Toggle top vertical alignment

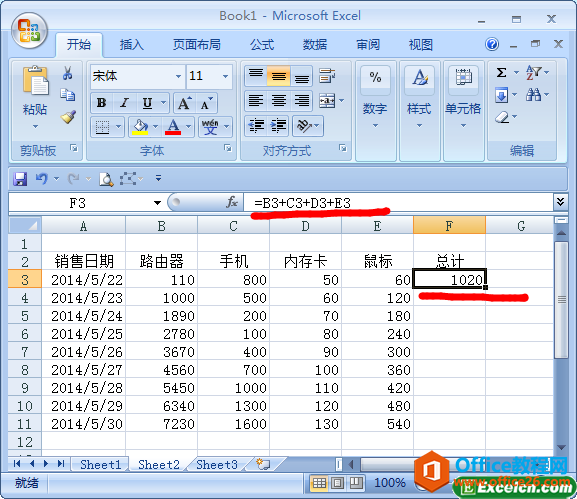click(256, 75)
